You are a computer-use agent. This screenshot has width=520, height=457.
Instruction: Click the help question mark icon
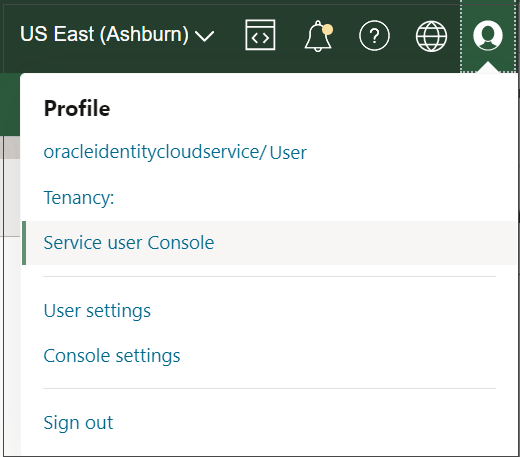(x=374, y=35)
